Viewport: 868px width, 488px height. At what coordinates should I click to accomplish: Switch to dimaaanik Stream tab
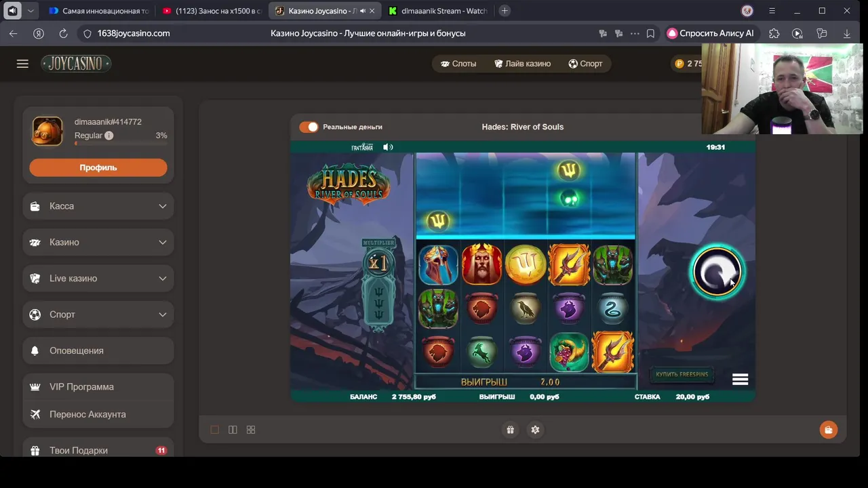tap(439, 11)
